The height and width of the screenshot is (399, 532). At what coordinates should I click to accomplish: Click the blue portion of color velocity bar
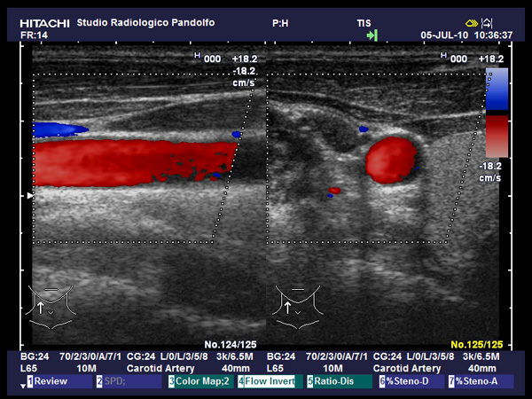497,89
